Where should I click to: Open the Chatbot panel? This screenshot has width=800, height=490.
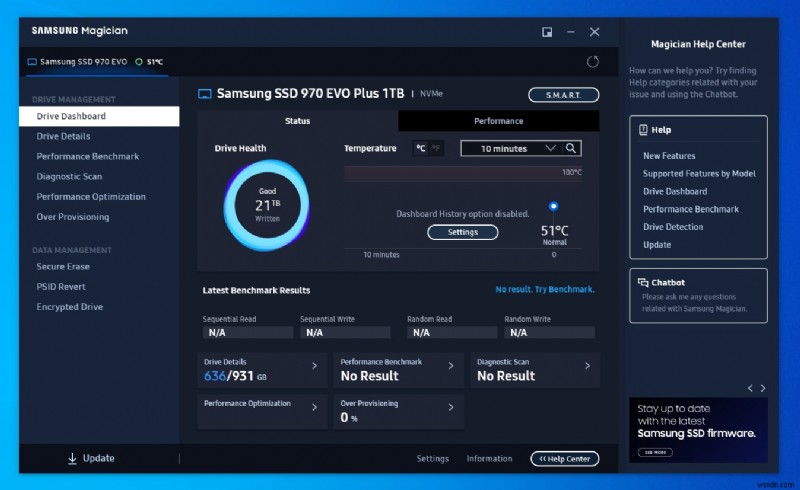tap(698, 296)
